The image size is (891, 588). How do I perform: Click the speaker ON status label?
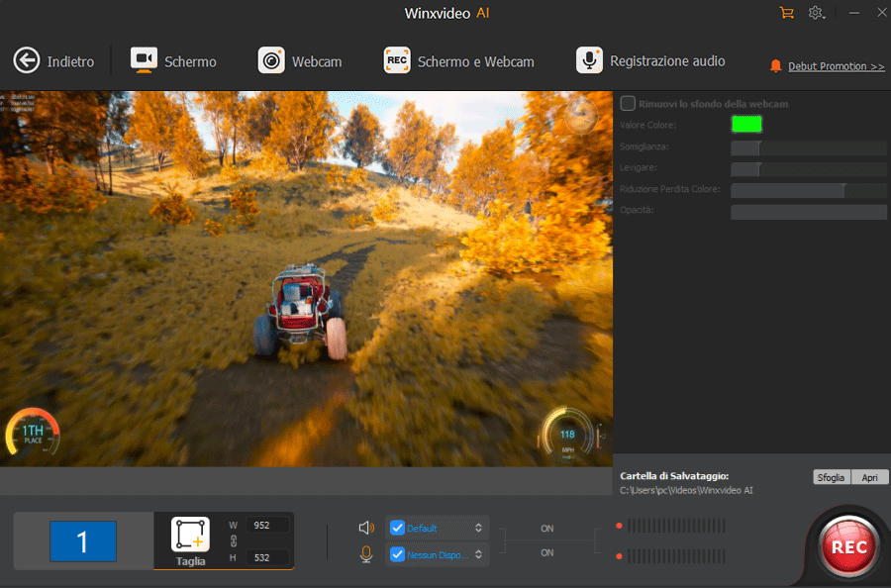coord(547,529)
